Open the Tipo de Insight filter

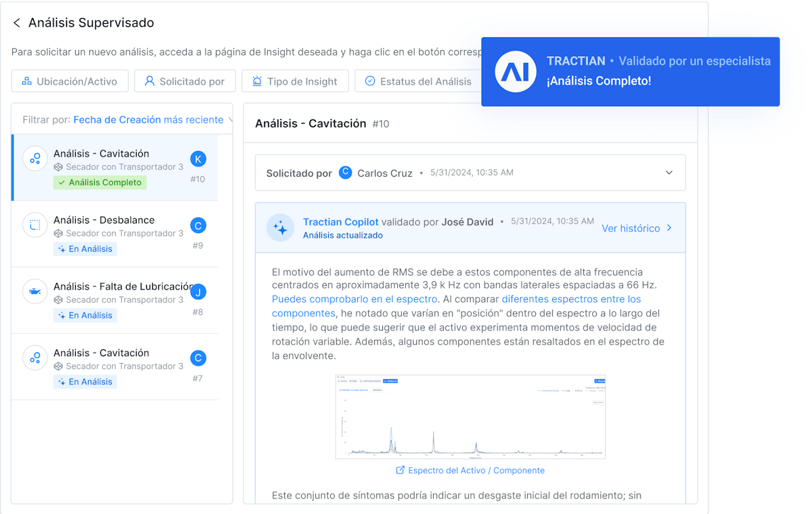[294, 81]
